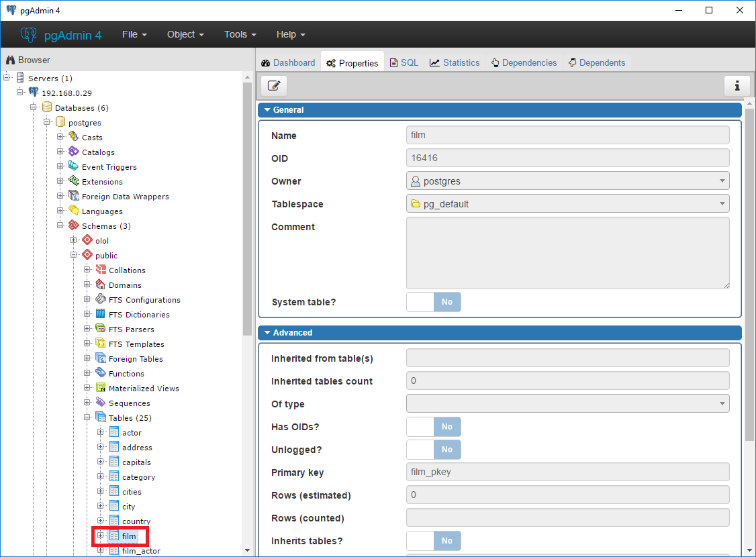Switch to the Statistics tab
The height and width of the screenshot is (557, 756).
pyautogui.click(x=455, y=62)
